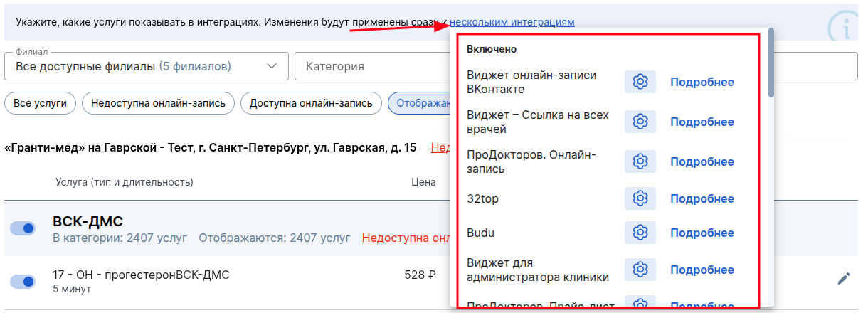This screenshot has height=313, width=868.
Task: Click the pencil edit icon for 17 - ОН - прогестерон
Action: [x=844, y=279]
